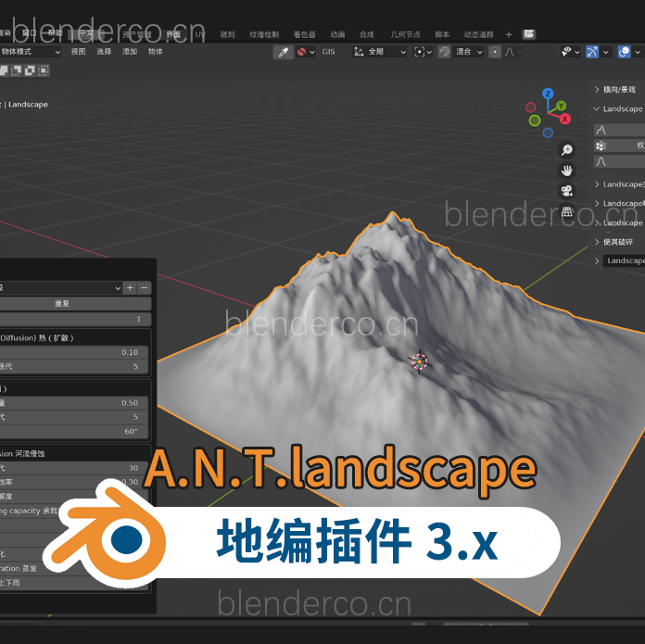Click the eyedropper icon in the viewport header

click(283, 52)
